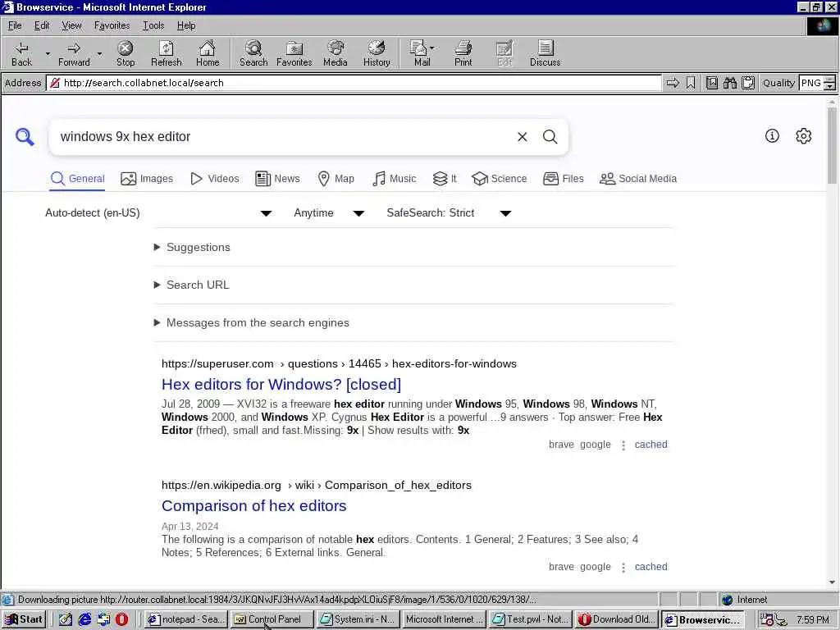
Task: Open the Search pane from toolbar
Action: (253, 53)
